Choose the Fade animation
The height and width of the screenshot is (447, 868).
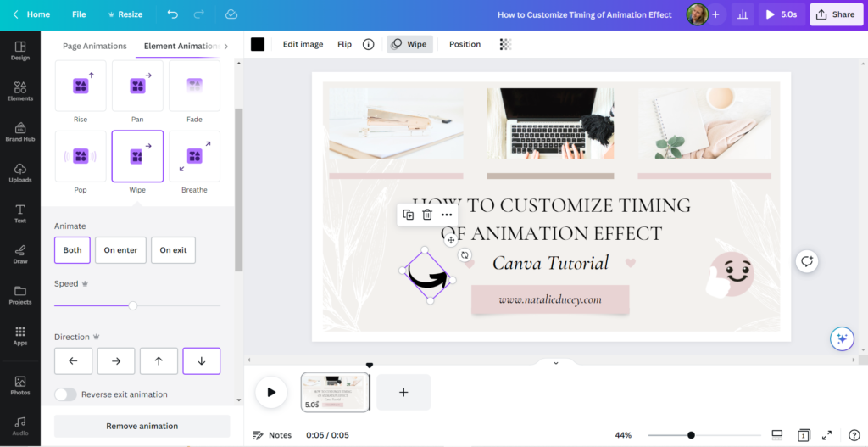point(194,86)
